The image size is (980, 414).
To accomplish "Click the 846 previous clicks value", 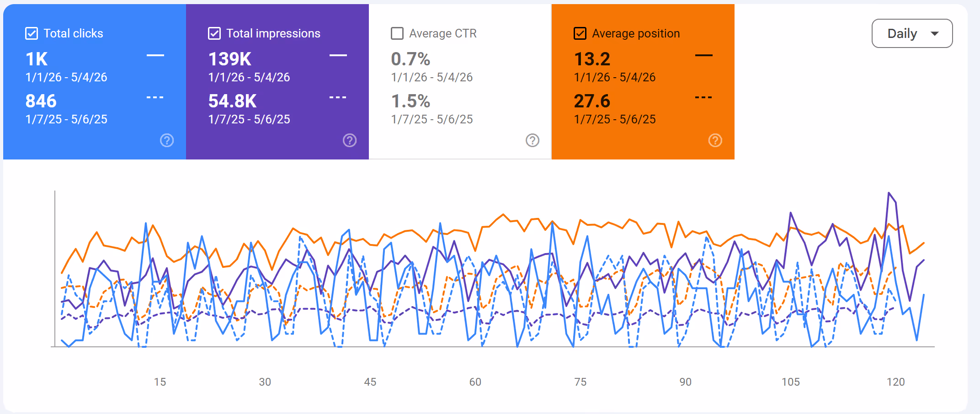I will click(x=41, y=101).
